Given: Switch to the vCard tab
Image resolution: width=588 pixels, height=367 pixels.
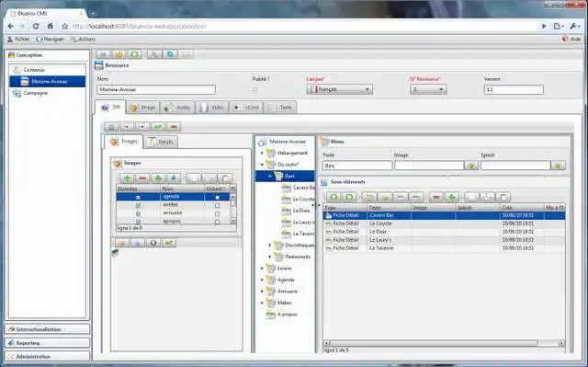Looking at the screenshot, I should (246, 108).
